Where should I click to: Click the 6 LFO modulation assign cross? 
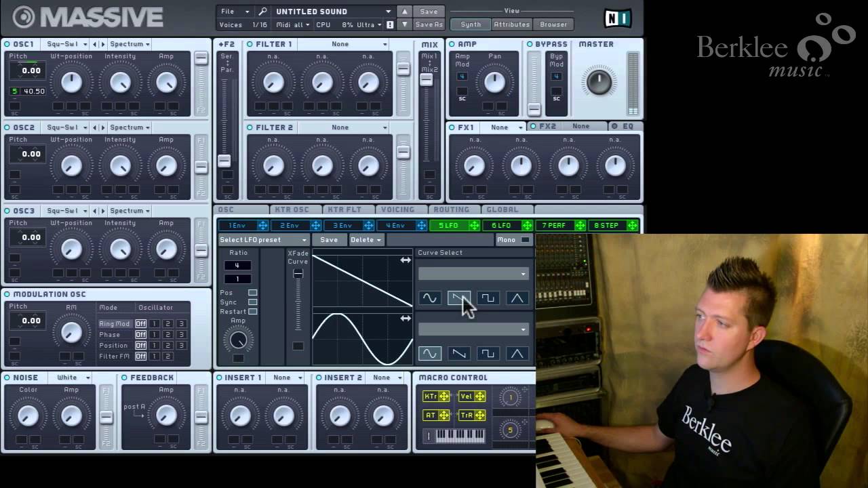click(x=527, y=226)
